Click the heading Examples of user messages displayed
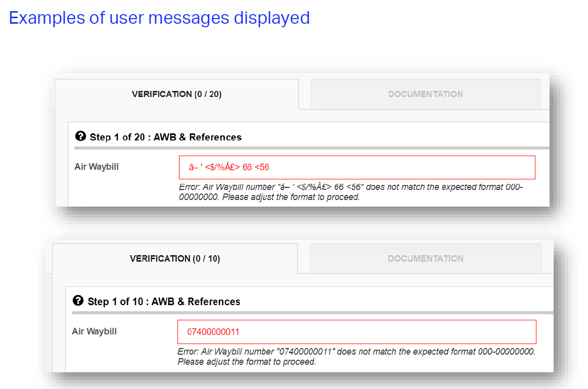Image resolution: width=588 pixels, height=389 pixels. tap(159, 18)
